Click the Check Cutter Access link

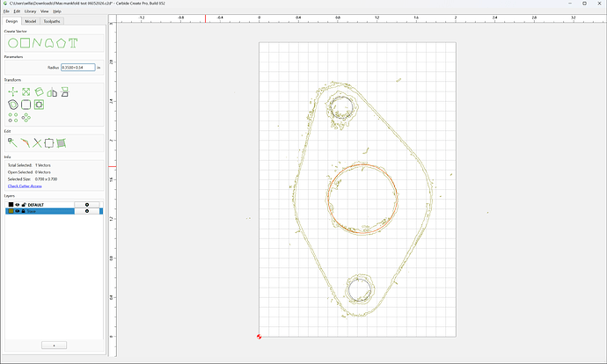[x=25, y=186]
